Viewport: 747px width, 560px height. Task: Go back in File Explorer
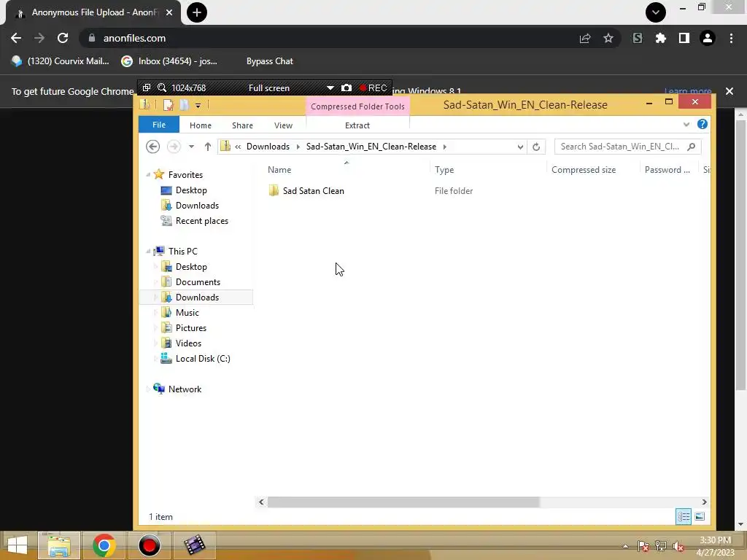coord(153,147)
